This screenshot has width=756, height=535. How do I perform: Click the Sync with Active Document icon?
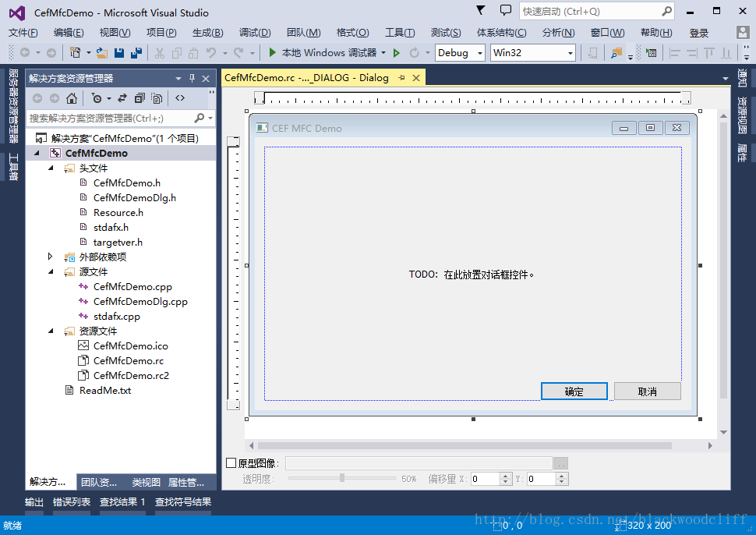(x=122, y=98)
